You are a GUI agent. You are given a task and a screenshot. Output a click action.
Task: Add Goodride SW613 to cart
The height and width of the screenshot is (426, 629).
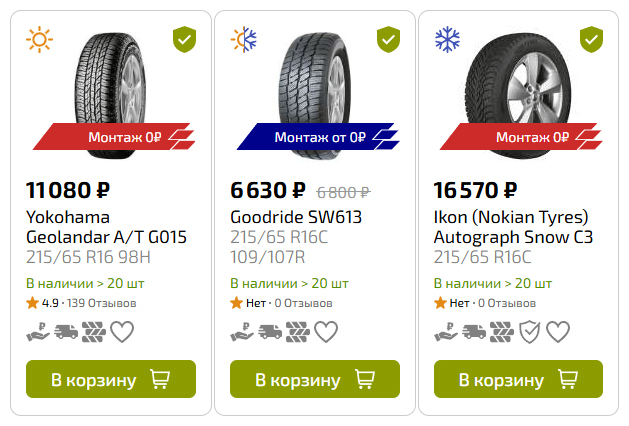[x=315, y=379]
